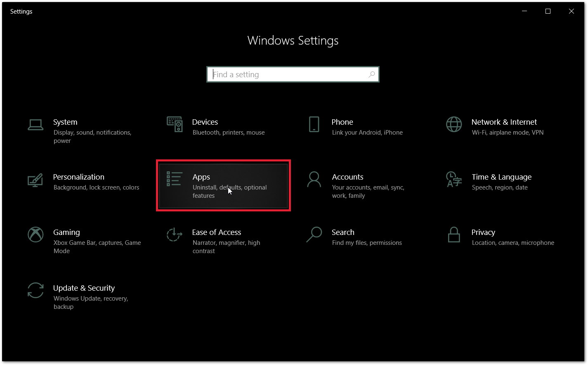Open Network & Internet settings title
588x365 pixels.
(504, 122)
